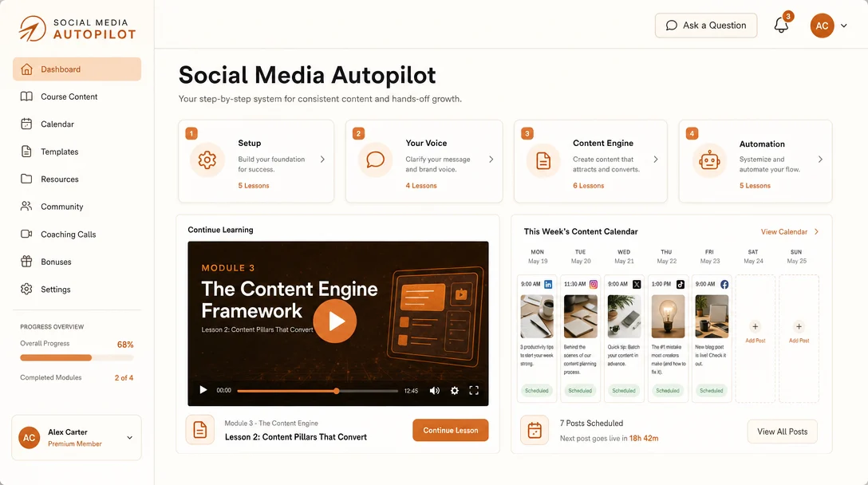The width and height of the screenshot is (868, 485).
Task: Click the Content Engine document icon
Action: click(x=543, y=160)
